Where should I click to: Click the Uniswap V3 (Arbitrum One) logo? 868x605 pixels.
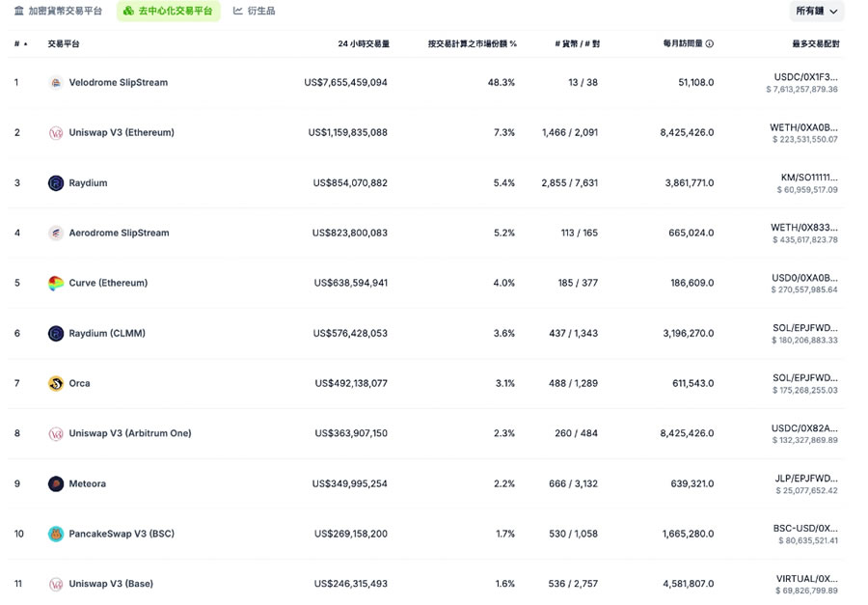(56, 434)
